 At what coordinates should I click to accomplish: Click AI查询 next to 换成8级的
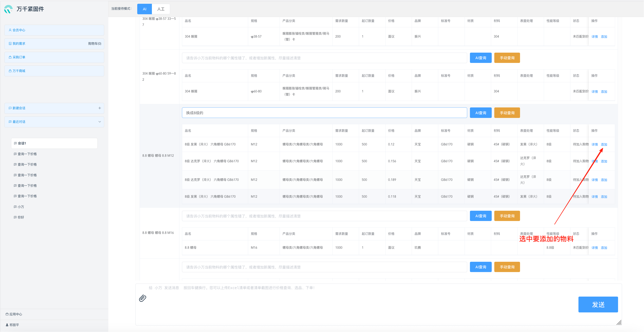(x=480, y=113)
